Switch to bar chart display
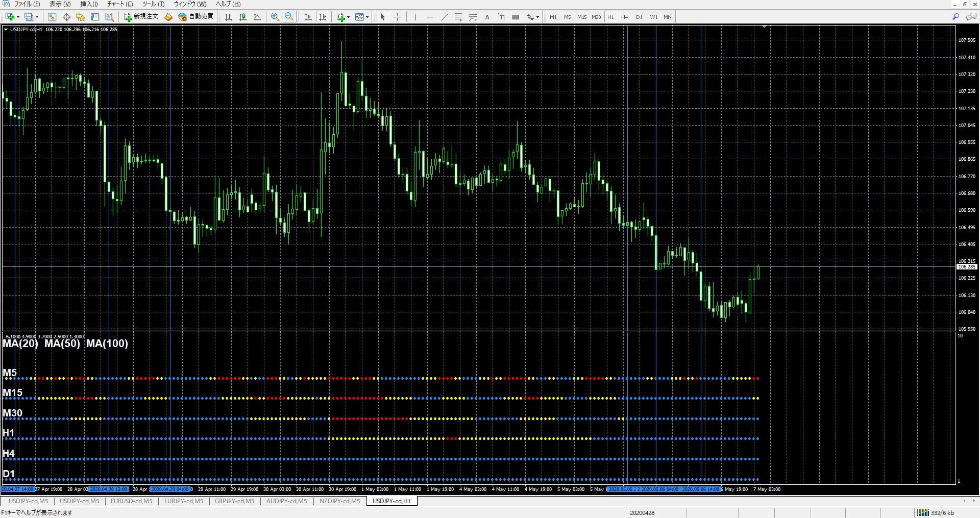Image resolution: width=980 pixels, height=518 pixels. click(229, 17)
